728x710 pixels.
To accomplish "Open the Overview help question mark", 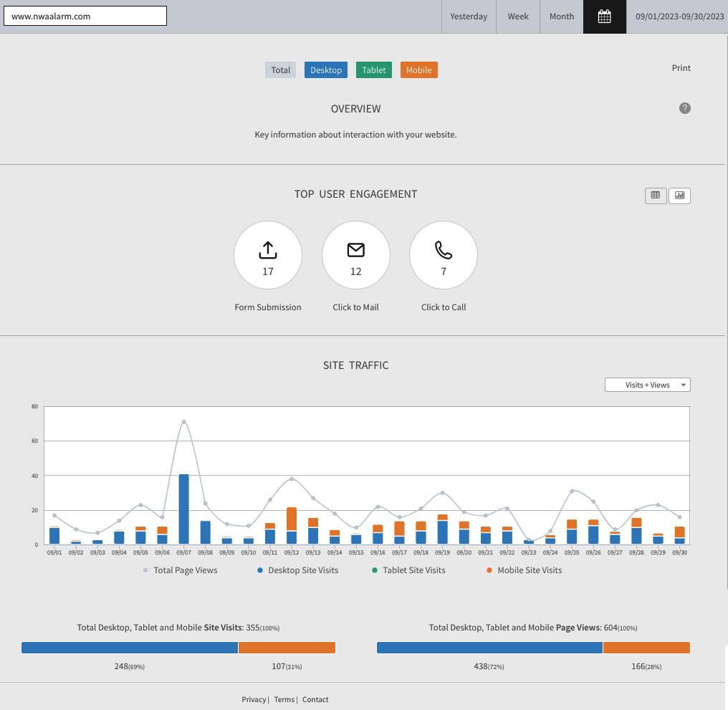I will pyautogui.click(x=684, y=108).
